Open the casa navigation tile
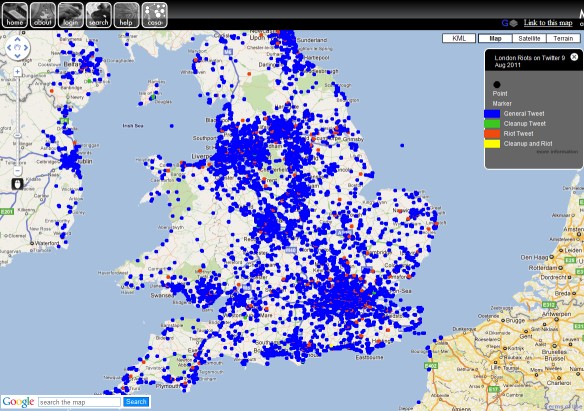Viewport: 584px width, 411px height. coord(155,15)
